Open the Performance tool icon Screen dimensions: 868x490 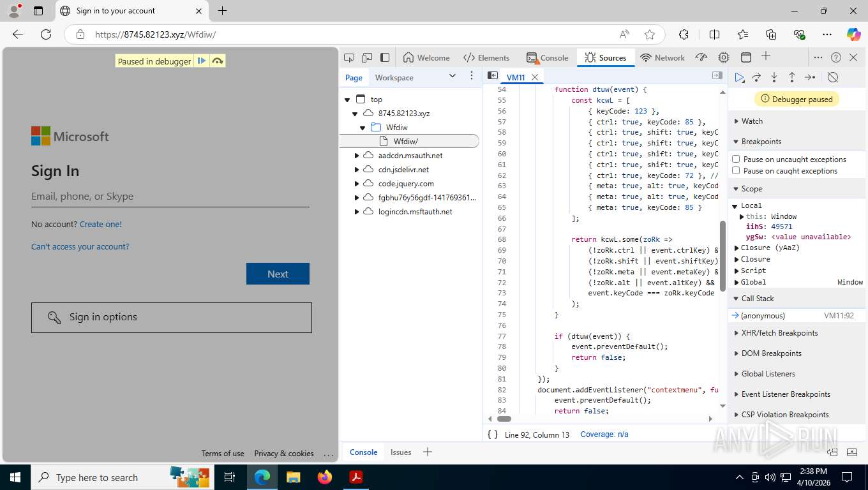pos(701,57)
